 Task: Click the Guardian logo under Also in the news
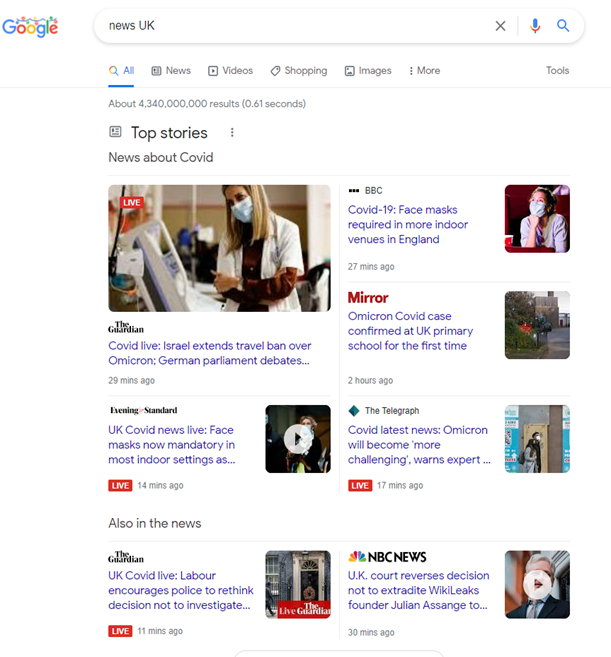click(126, 557)
